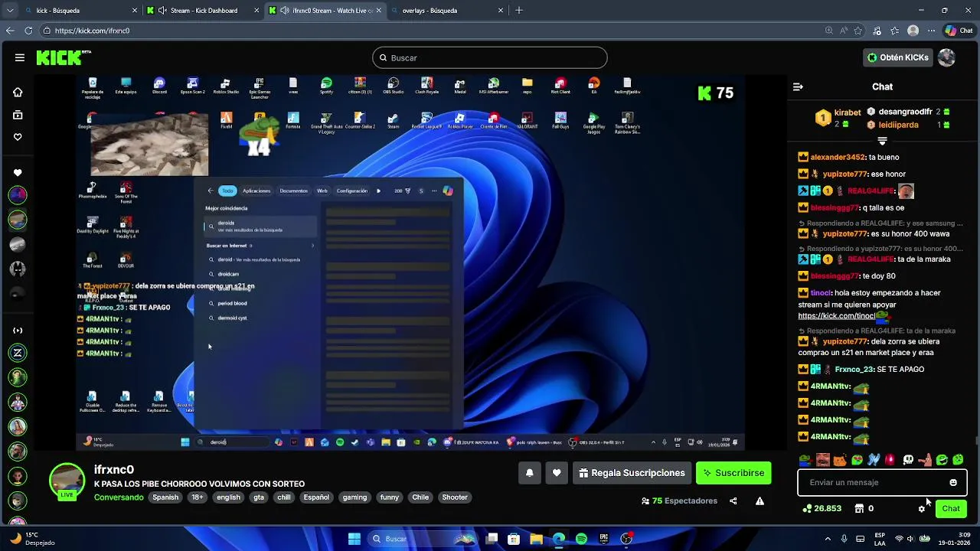The width and height of the screenshot is (980, 551).
Task: Open Following heart outline in sidebar
Action: pyautogui.click(x=18, y=137)
